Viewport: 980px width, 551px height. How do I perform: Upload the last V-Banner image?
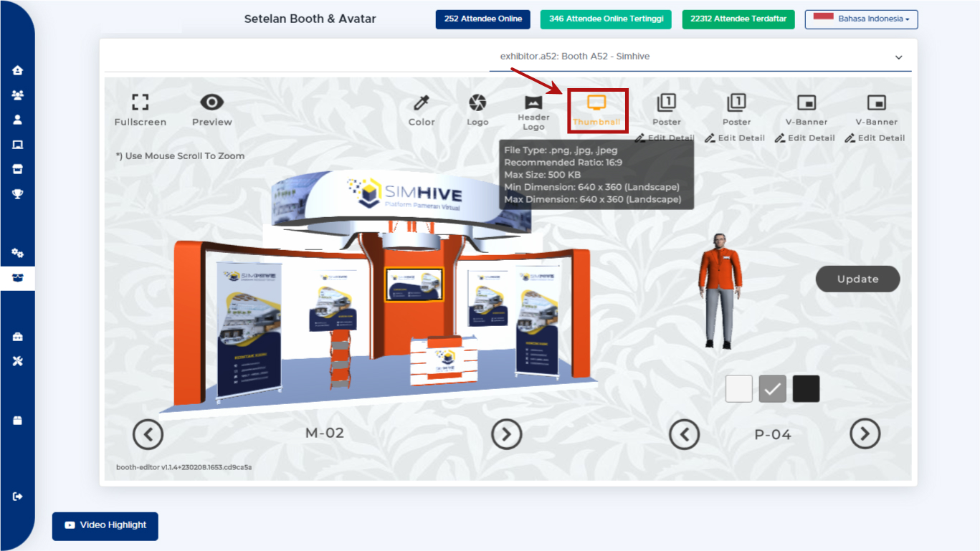tap(877, 110)
